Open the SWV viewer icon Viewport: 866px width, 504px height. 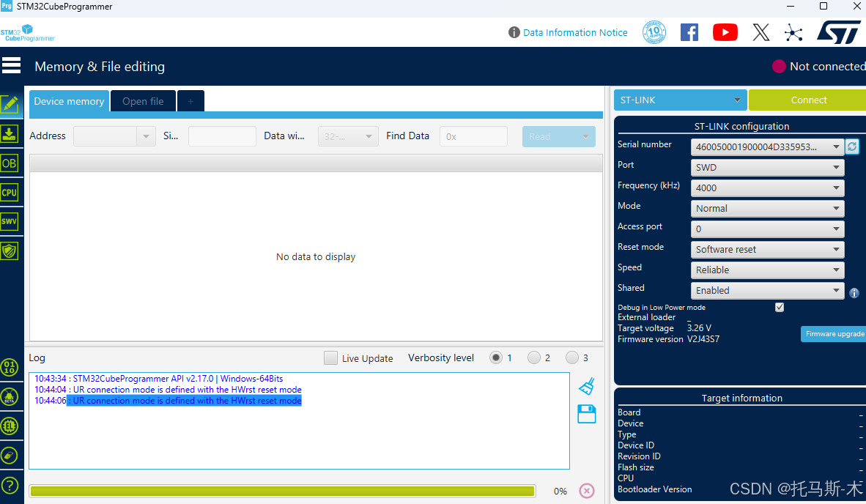tap(10, 222)
